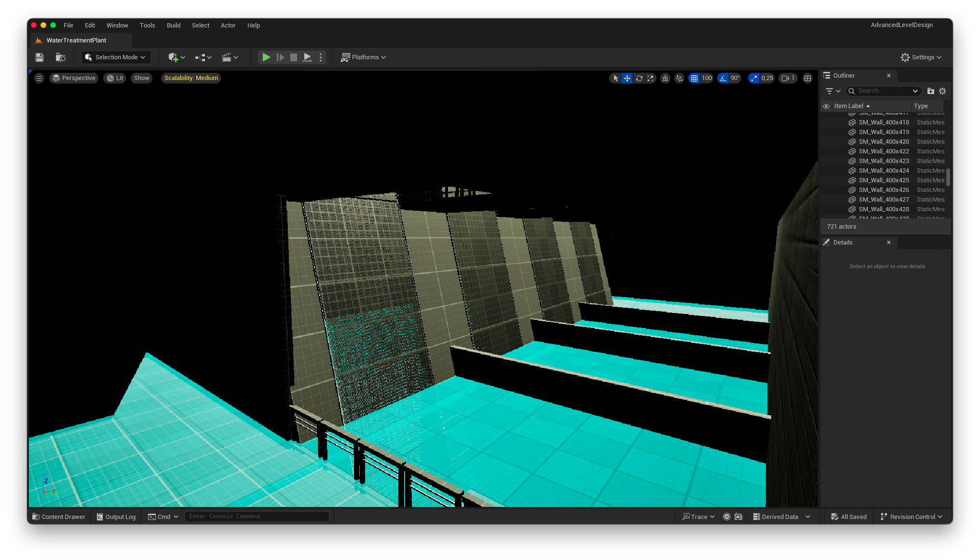
Task: Click the add folder icon in Outliner
Action: (930, 91)
